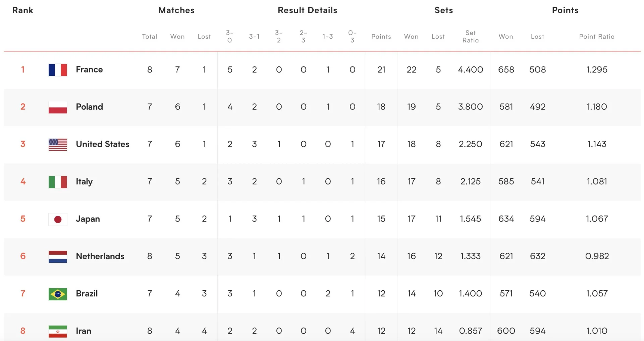Click the Japan flag icon

pos(58,219)
